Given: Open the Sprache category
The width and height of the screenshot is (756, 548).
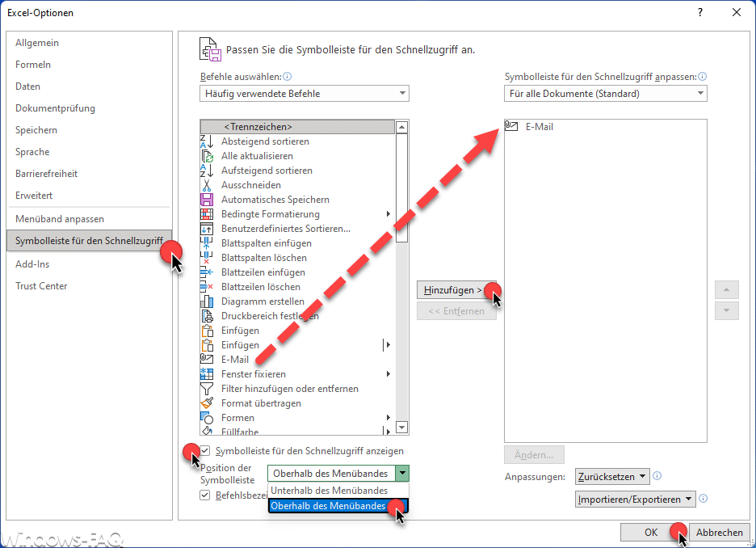Looking at the screenshot, I should (89, 151).
